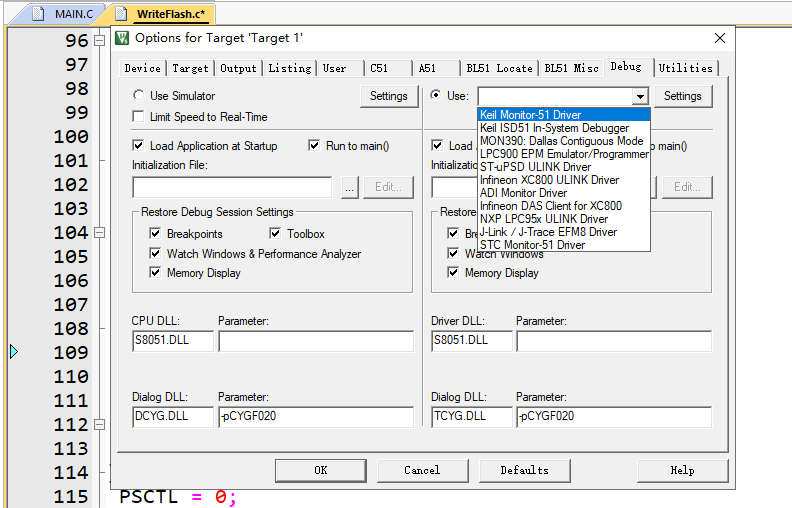Screen dimensions: 792x508
Task: Pick MON390: Dallas Contiguous Mode
Action: 564,141
